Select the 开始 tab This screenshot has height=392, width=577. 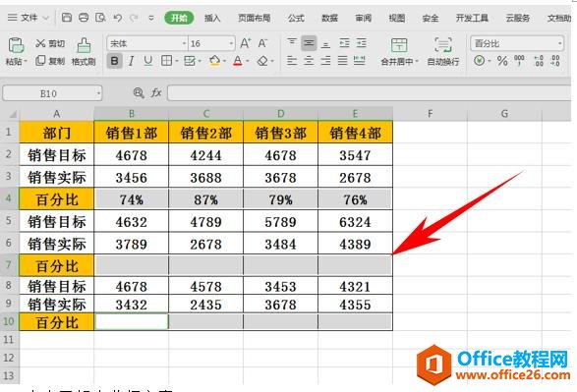(x=179, y=18)
